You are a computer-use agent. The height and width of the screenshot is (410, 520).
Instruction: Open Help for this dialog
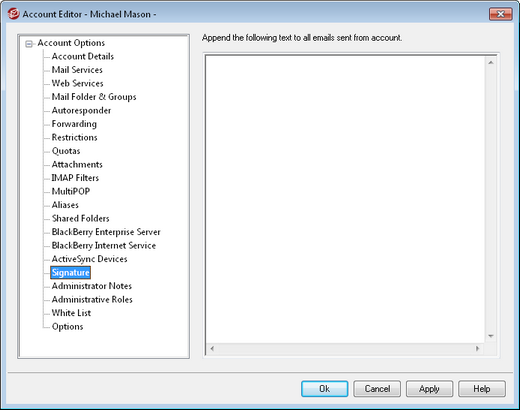pos(482,389)
